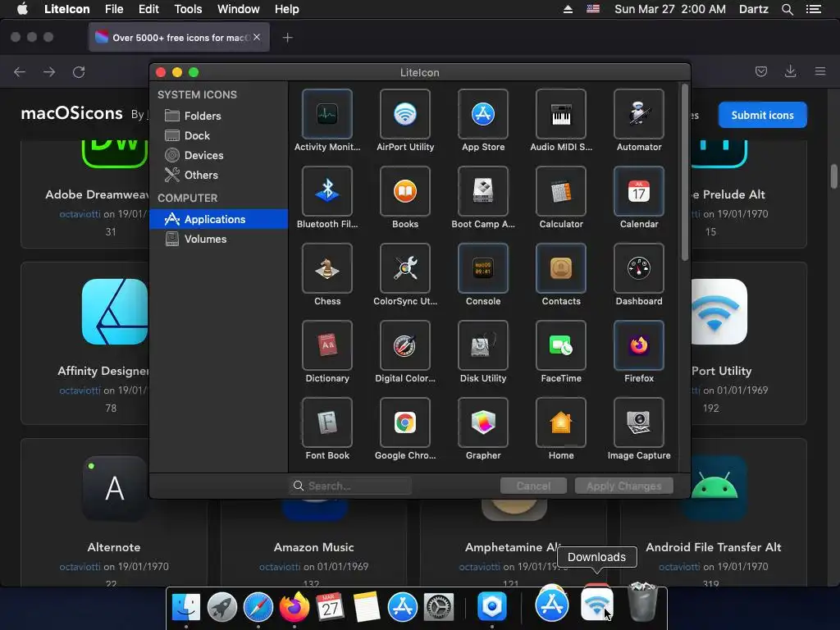Select the AirPort Utility icon tile
Screen dimensions: 840x630
pyautogui.click(x=405, y=114)
